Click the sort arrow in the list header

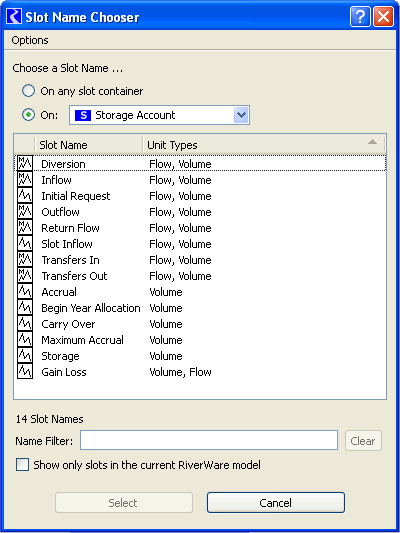(x=372, y=142)
